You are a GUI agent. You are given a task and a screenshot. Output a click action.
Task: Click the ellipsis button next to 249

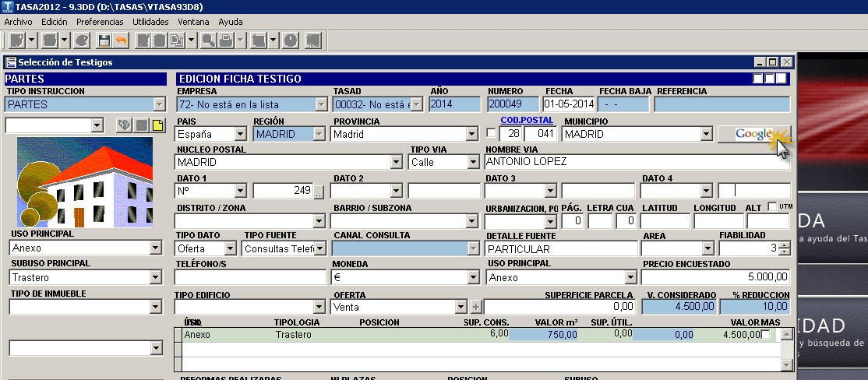coord(319,192)
